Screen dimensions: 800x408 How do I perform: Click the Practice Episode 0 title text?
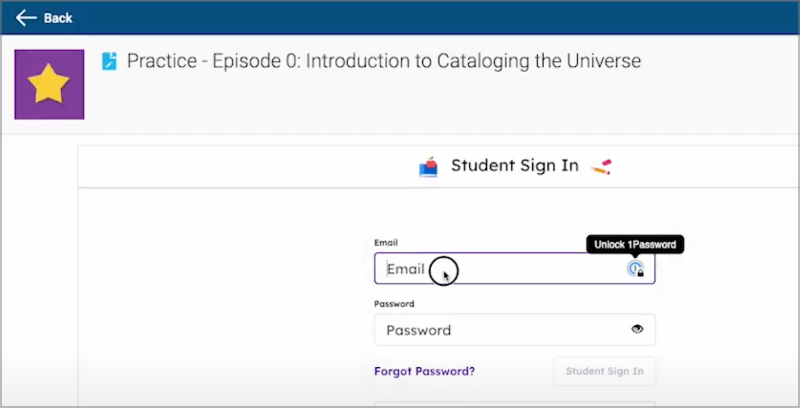[x=383, y=61]
